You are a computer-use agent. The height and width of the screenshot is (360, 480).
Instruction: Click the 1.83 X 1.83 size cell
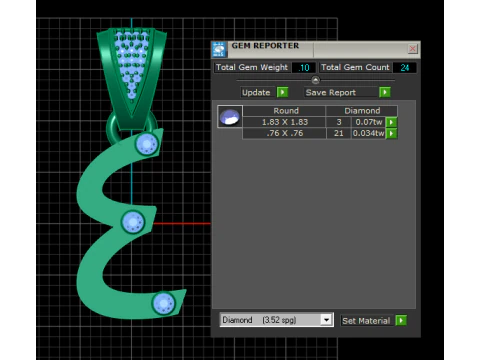pos(285,122)
